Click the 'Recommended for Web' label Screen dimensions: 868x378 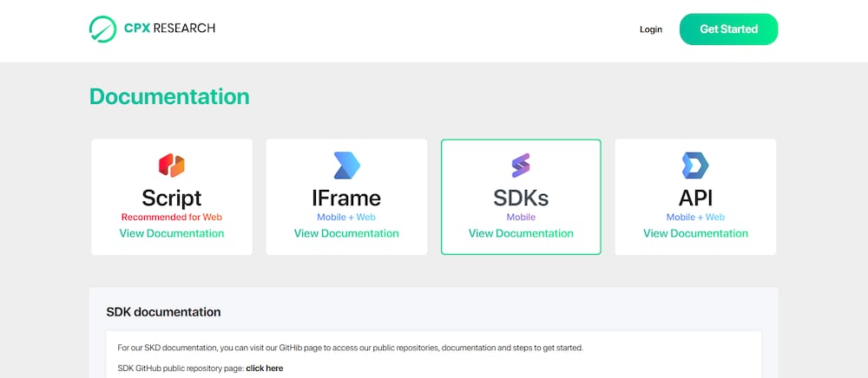pos(172,218)
